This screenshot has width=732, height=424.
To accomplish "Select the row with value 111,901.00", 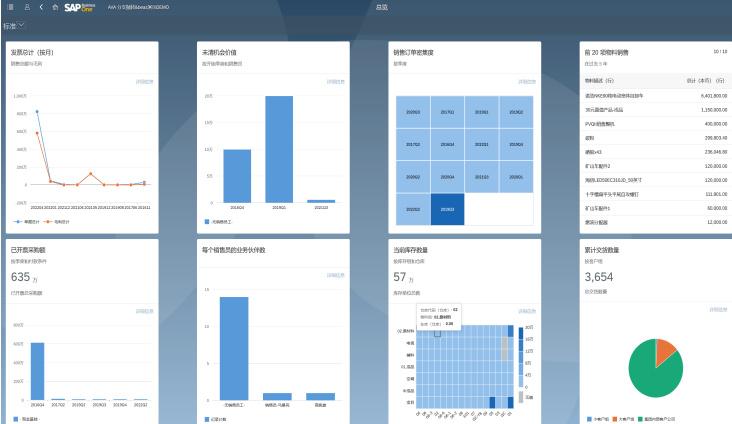I will point(656,194).
